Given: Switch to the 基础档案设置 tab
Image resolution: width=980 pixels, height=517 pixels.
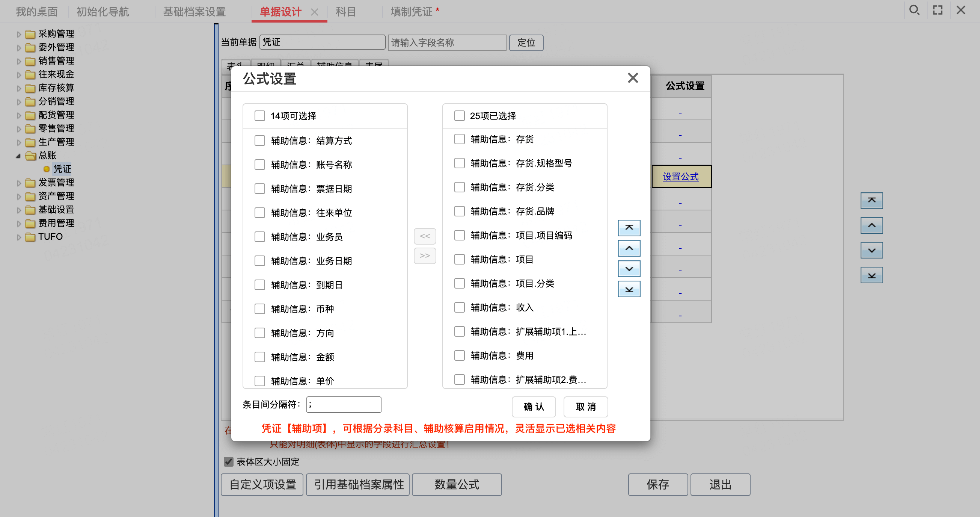Looking at the screenshot, I should coord(194,12).
